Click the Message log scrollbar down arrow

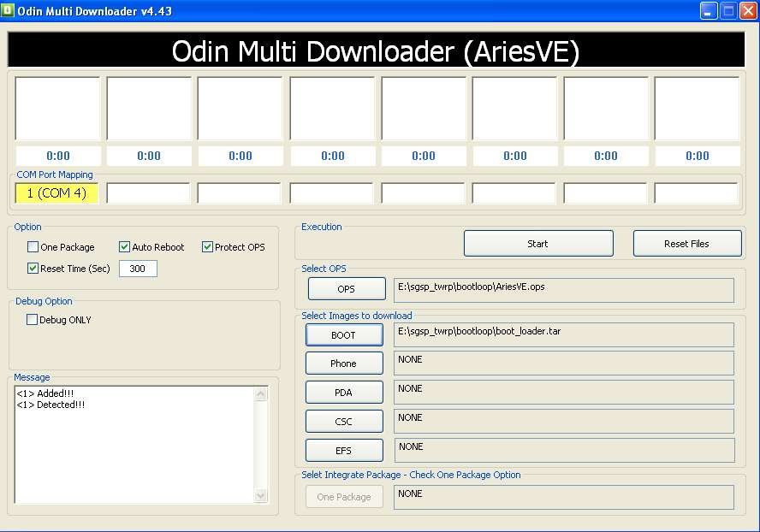[x=261, y=496]
